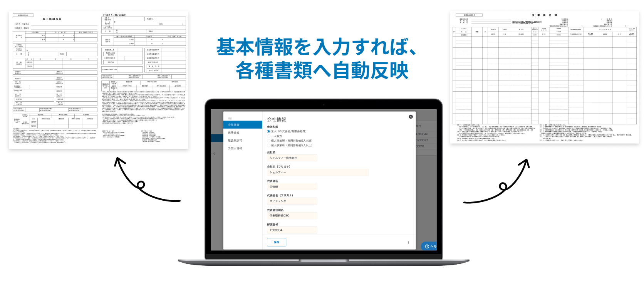Click the 作業員名簿 document thumbnail
Screen dimensions: 644x285
545,77
